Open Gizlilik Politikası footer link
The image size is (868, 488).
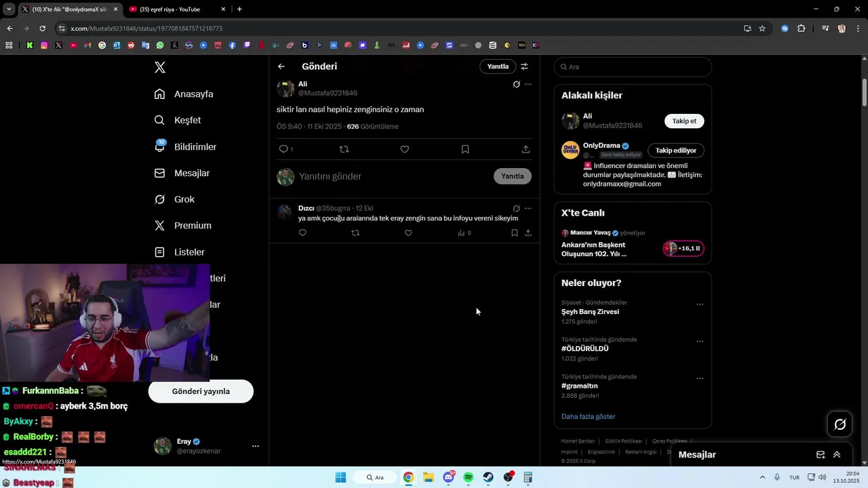click(623, 441)
